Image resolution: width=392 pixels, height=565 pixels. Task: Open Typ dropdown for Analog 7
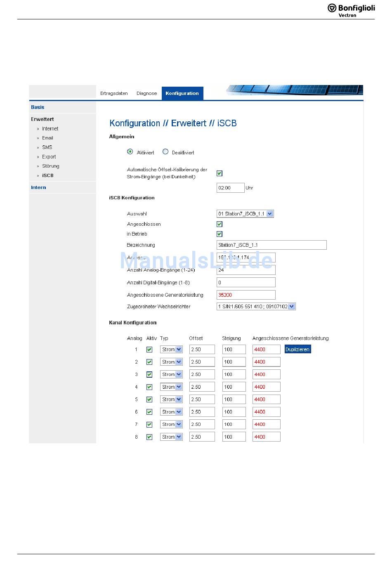pyautogui.click(x=171, y=425)
